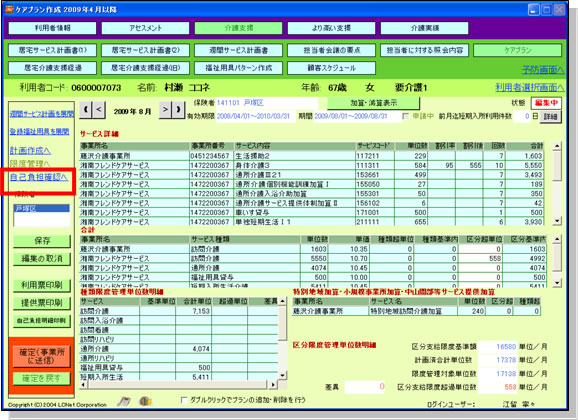The height and width of the screenshot is (420, 578).
Task: Open the 介護実績 tab
Action: tap(425, 28)
